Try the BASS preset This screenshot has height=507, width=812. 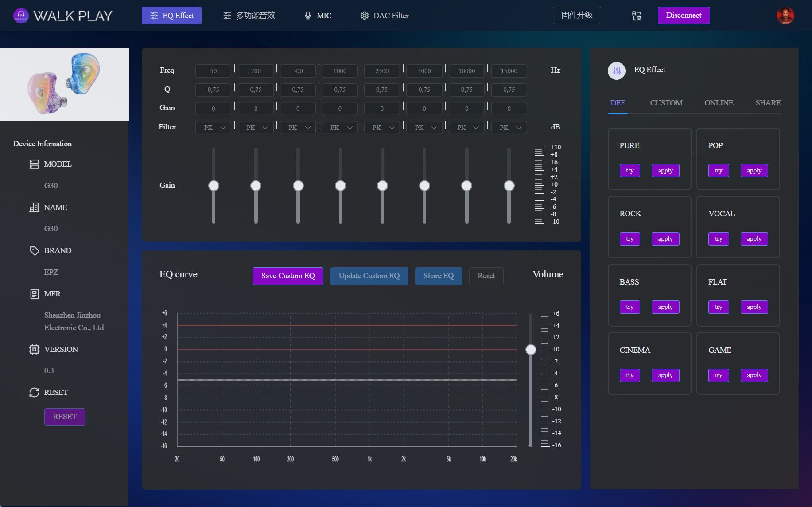click(629, 307)
